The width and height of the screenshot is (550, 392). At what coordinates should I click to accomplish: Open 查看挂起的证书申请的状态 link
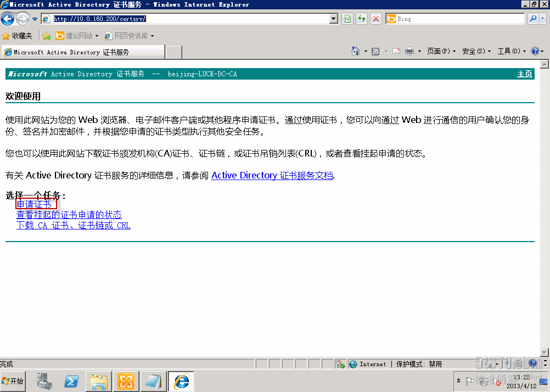tap(69, 215)
